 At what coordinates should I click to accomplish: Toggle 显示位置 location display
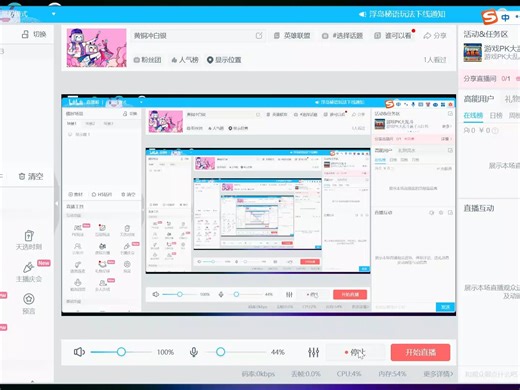(x=224, y=60)
